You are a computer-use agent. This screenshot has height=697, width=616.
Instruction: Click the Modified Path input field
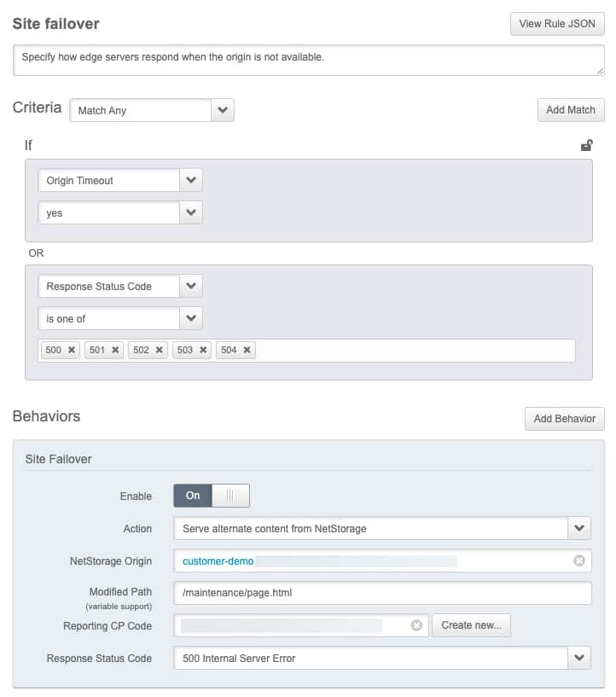pos(382,593)
